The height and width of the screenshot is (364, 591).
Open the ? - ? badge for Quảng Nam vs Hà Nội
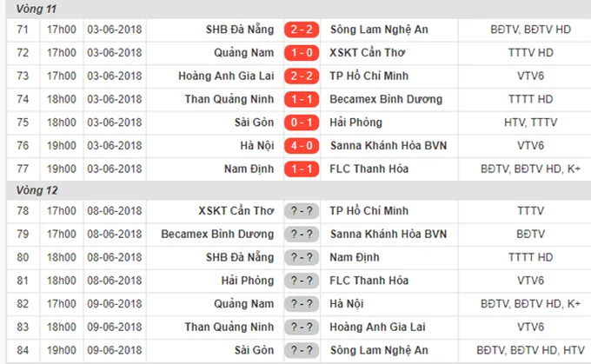[x=302, y=304]
